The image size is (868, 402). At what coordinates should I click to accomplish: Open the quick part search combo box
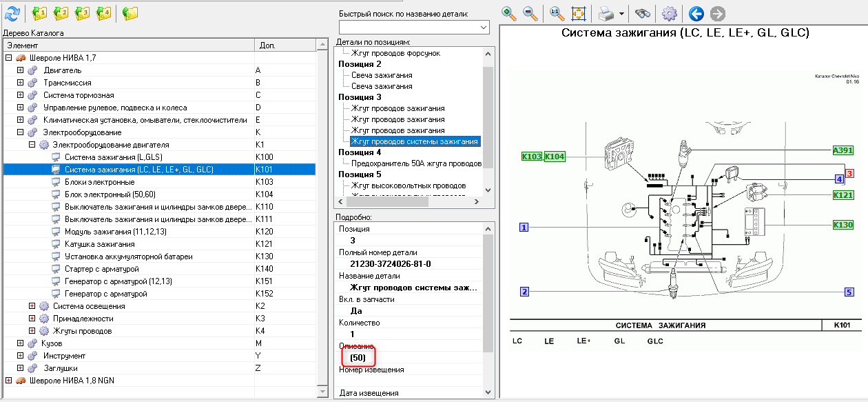point(414,27)
